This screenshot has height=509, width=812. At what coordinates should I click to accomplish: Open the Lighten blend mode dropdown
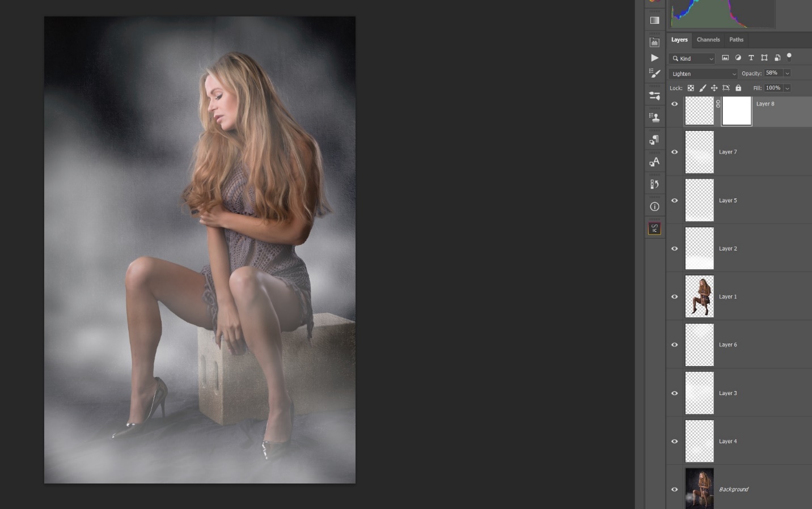point(703,74)
